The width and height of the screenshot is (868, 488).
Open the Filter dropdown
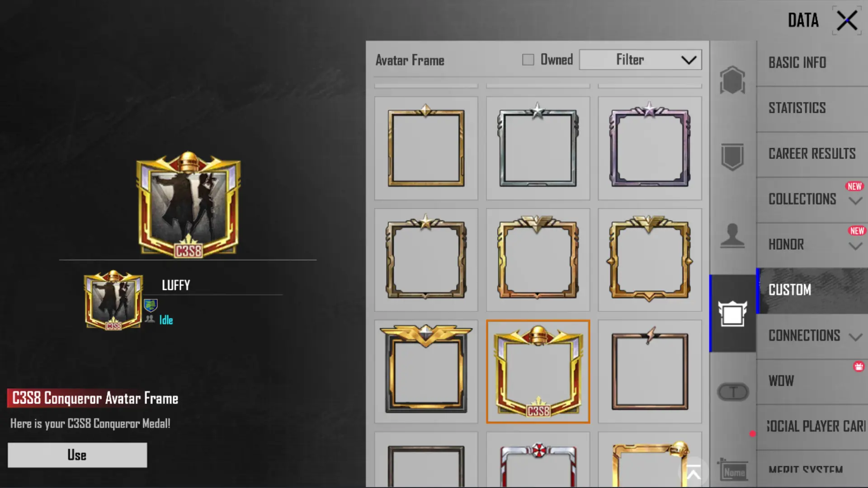point(641,60)
